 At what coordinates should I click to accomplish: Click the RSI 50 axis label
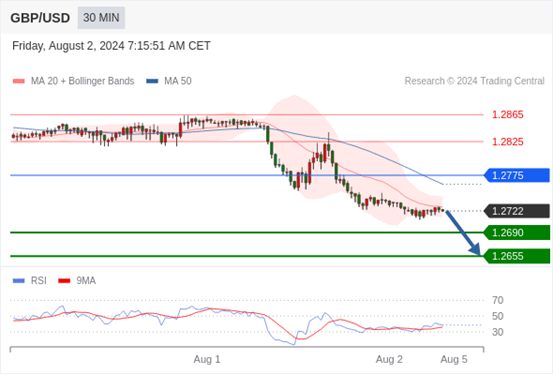498,316
